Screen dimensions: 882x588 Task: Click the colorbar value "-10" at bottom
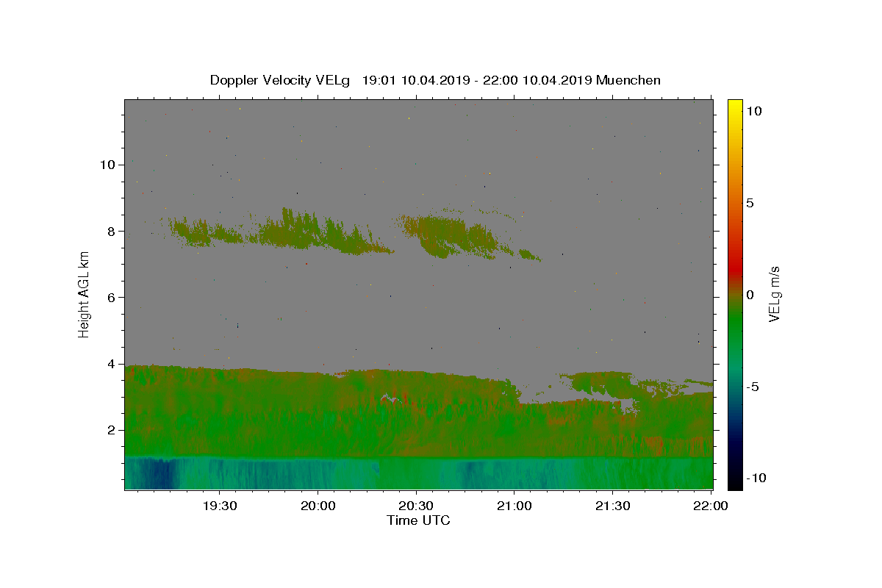(x=755, y=478)
